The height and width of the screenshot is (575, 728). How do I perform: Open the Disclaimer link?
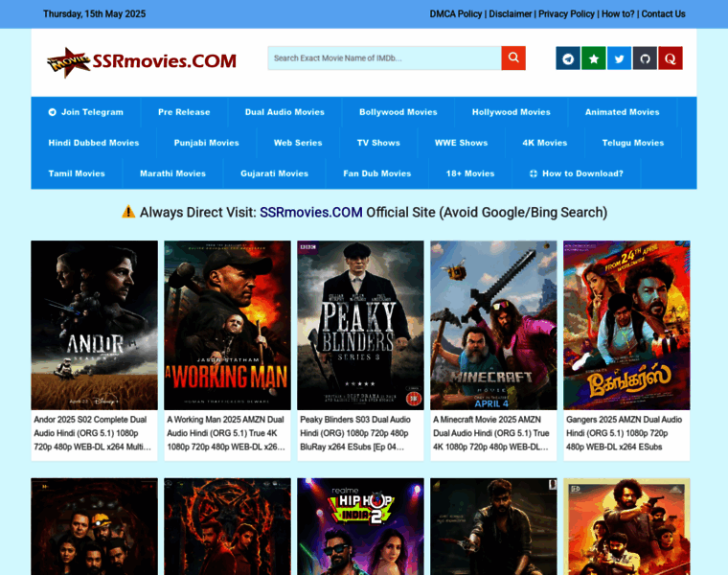click(x=511, y=14)
